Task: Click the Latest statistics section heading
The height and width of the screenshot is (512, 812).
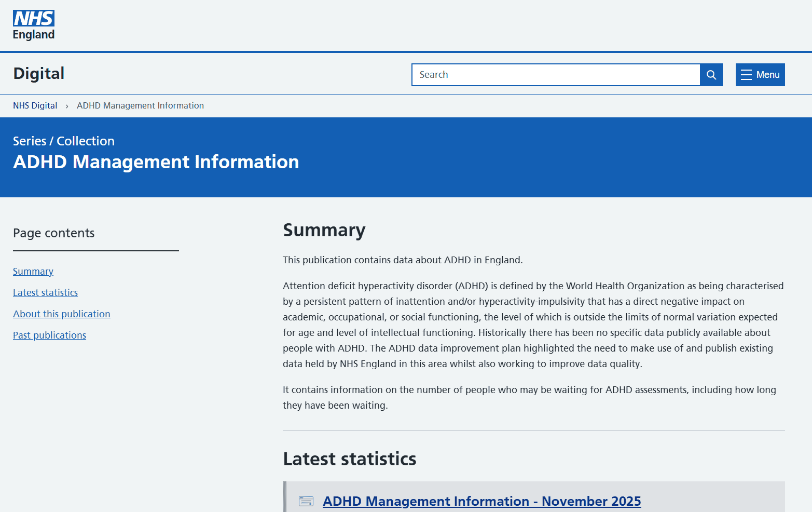Action: click(x=350, y=459)
